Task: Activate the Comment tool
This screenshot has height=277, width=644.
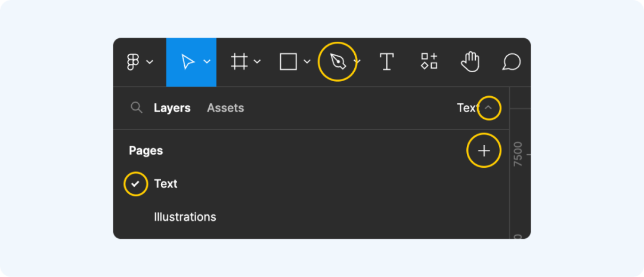Action: point(512,62)
